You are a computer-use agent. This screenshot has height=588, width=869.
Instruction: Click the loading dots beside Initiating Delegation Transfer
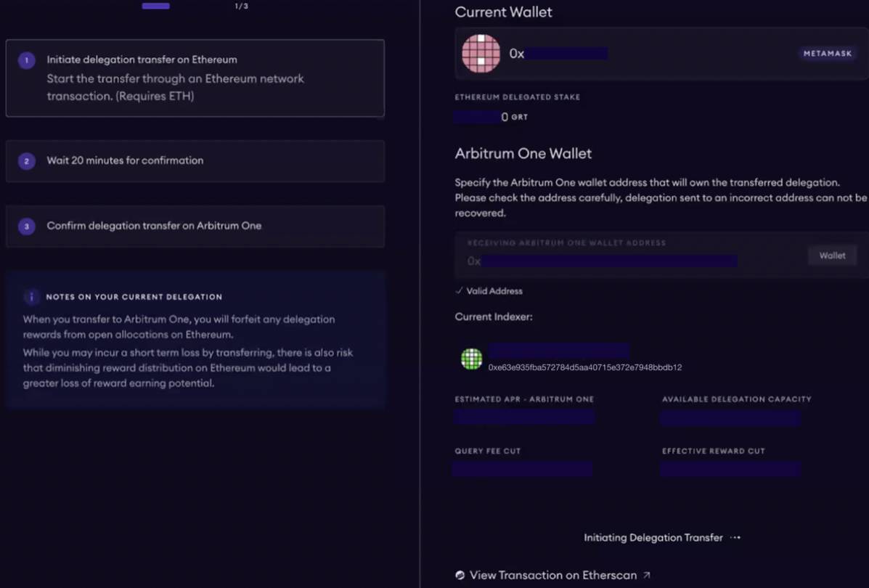click(x=735, y=538)
